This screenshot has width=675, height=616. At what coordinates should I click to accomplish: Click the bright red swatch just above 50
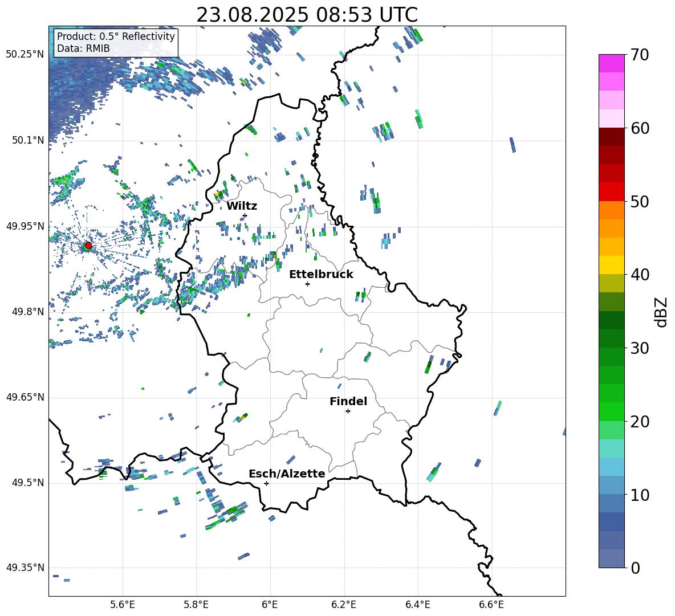[611, 192]
